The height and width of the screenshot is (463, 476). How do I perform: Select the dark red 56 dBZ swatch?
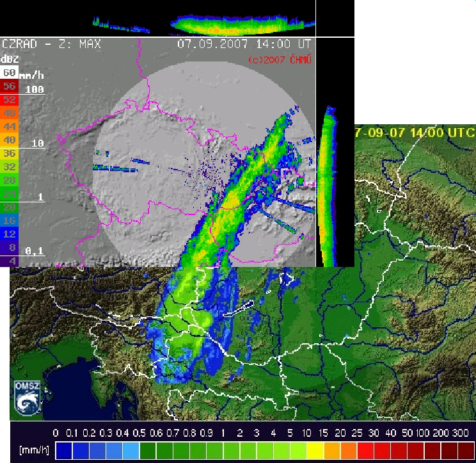[9, 86]
